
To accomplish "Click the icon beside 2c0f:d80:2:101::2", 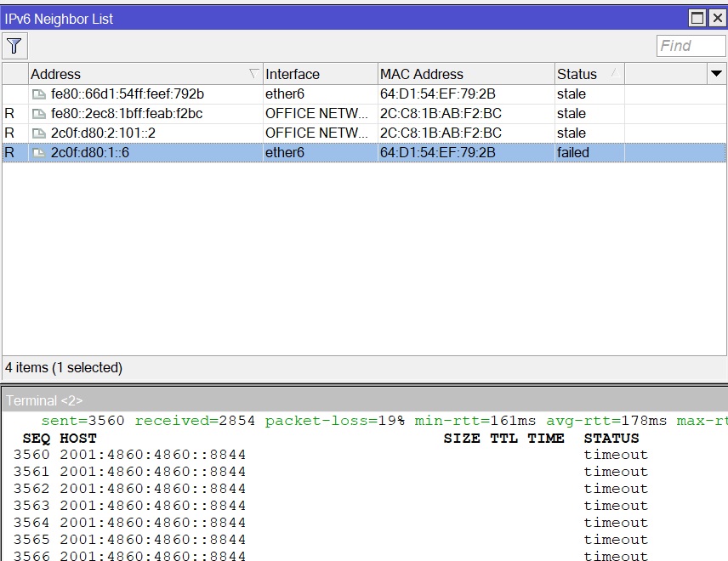I will pos(39,133).
